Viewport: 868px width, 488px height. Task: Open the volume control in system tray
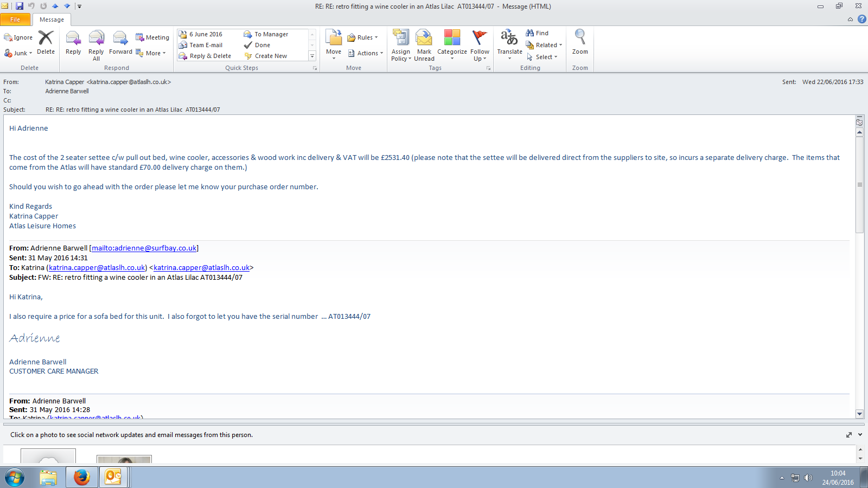pyautogui.click(x=808, y=478)
